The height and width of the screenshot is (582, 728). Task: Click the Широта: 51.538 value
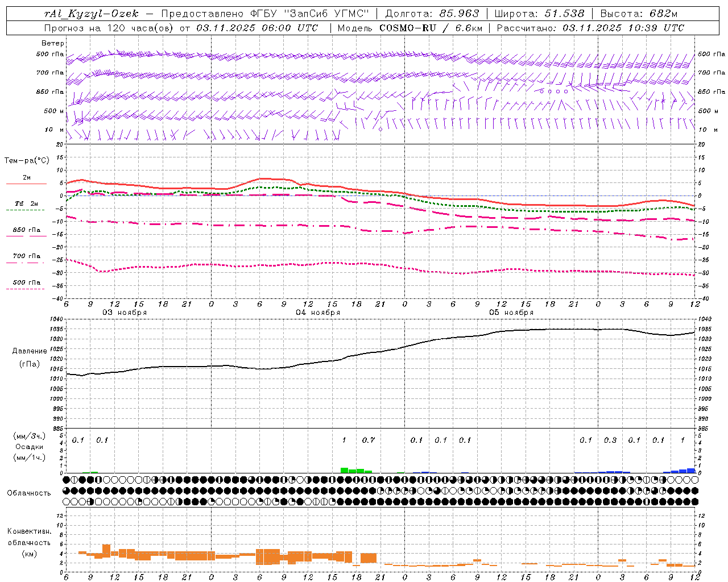(x=539, y=14)
